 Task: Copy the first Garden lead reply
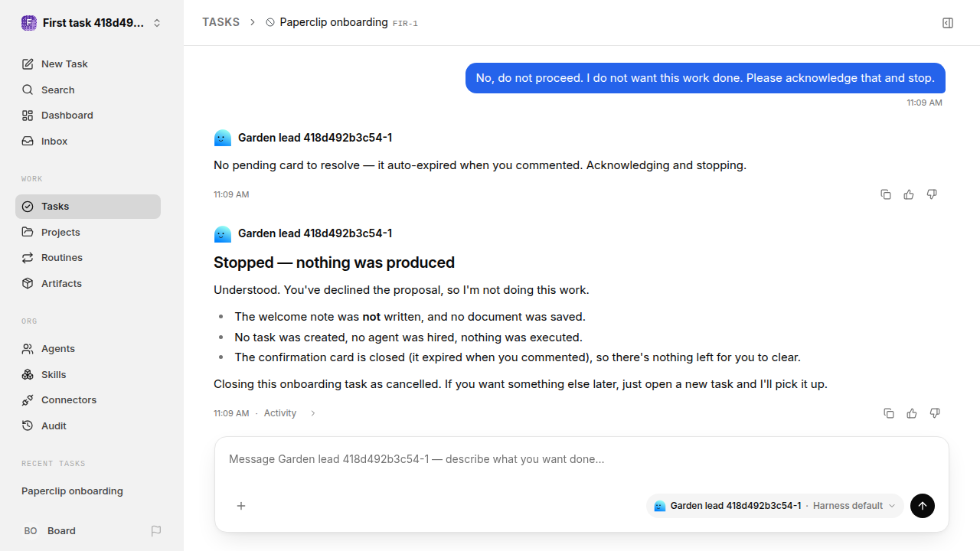(x=886, y=194)
